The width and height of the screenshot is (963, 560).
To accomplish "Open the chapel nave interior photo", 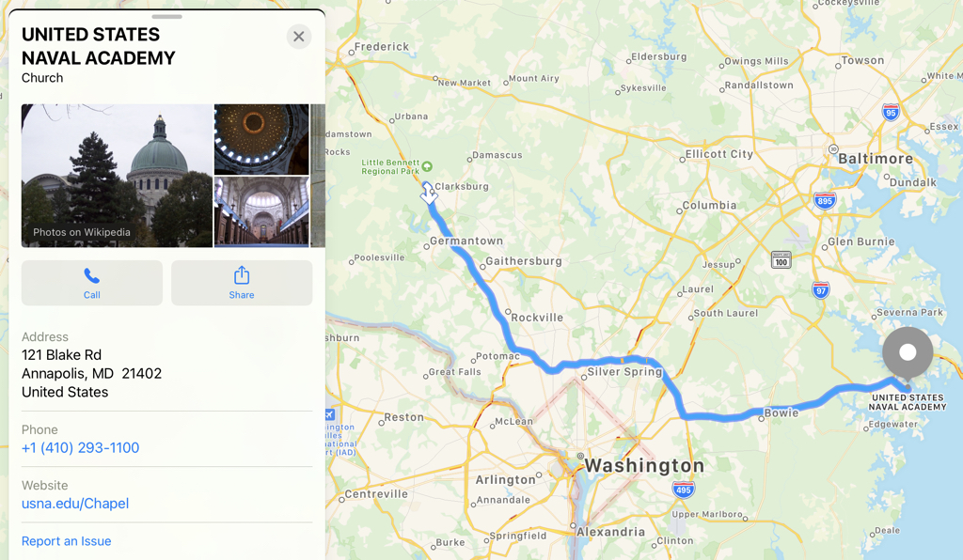I will click(261, 212).
